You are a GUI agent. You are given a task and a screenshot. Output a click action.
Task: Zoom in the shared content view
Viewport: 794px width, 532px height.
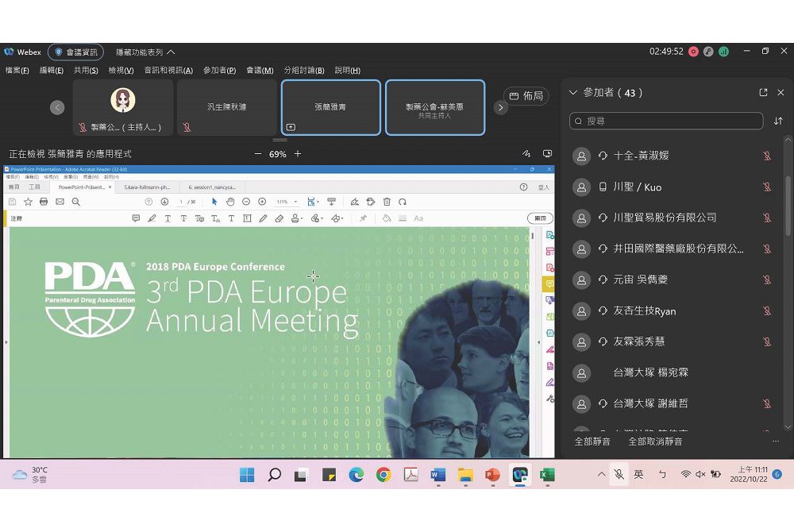tap(298, 154)
